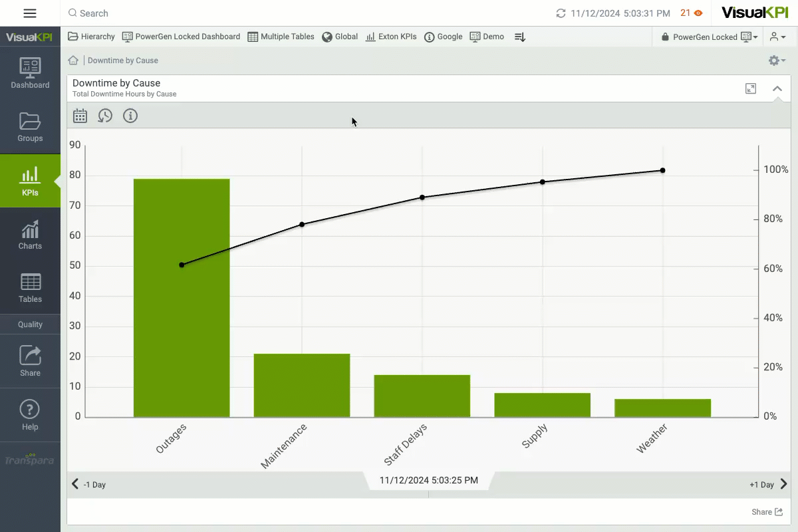798x532 pixels.
Task: Open the chart info icon
Action: 130,116
